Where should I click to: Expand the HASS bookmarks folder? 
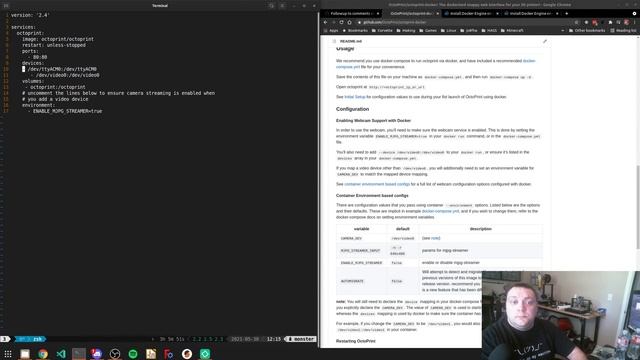click(x=489, y=31)
